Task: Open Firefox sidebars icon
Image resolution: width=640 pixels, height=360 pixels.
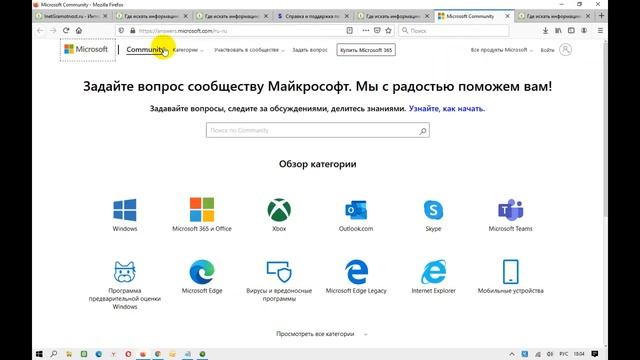Action: coord(571,31)
